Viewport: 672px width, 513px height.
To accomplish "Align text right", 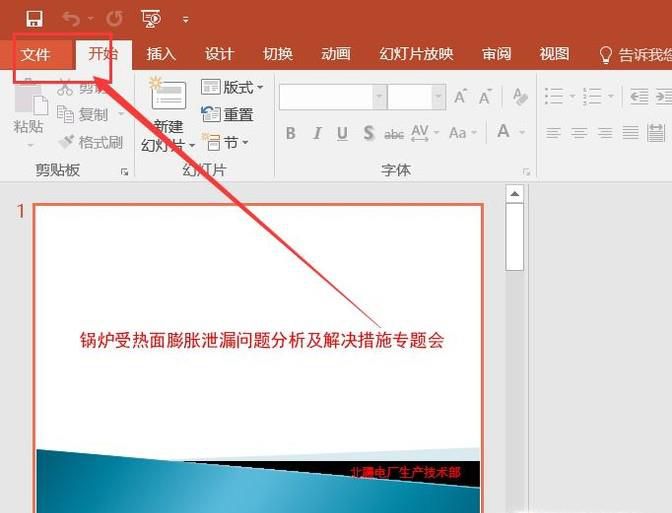I will pyautogui.click(x=605, y=133).
